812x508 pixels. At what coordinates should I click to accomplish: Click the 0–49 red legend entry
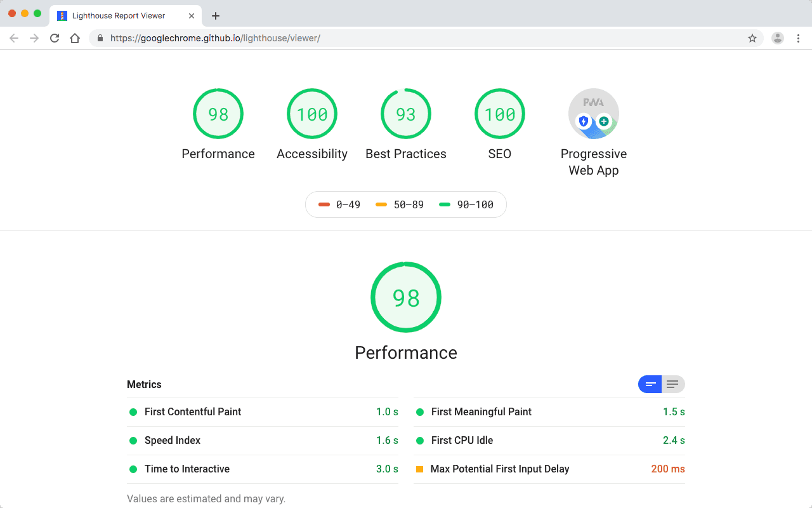click(x=339, y=204)
